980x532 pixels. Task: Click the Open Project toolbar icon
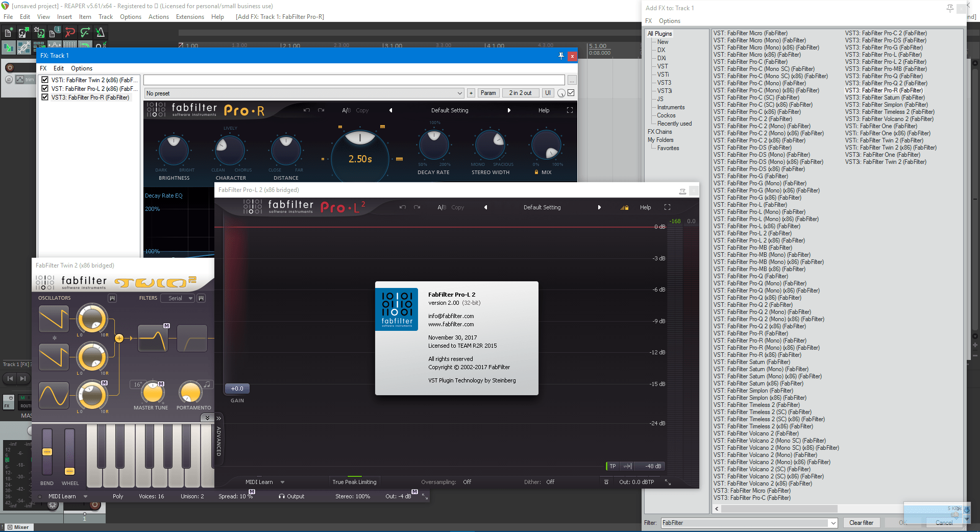(x=23, y=33)
